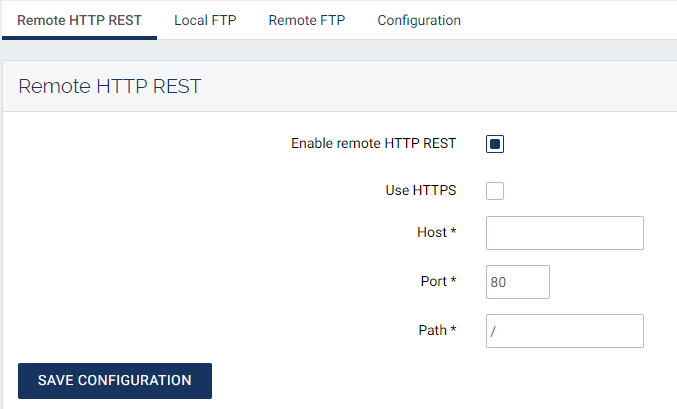Click into the Host input field
The height and width of the screenshot is (409, 677).
point(564,233)
